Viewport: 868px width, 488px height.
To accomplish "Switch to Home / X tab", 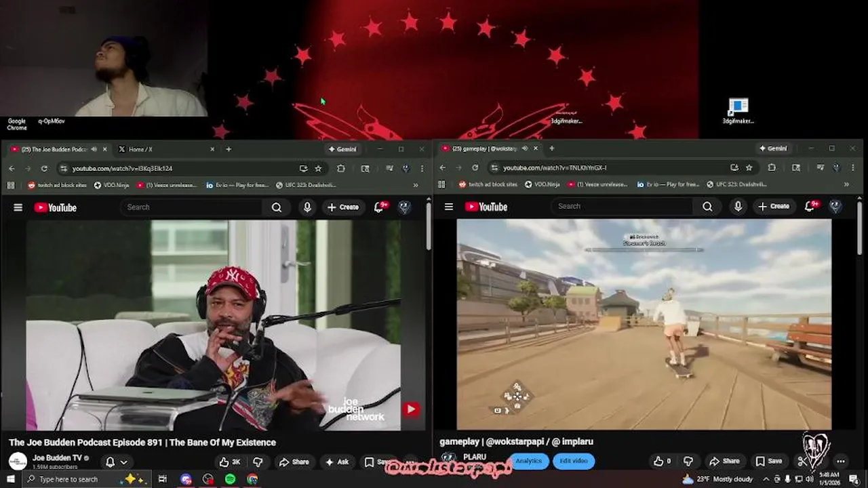I will pos(165,149).
